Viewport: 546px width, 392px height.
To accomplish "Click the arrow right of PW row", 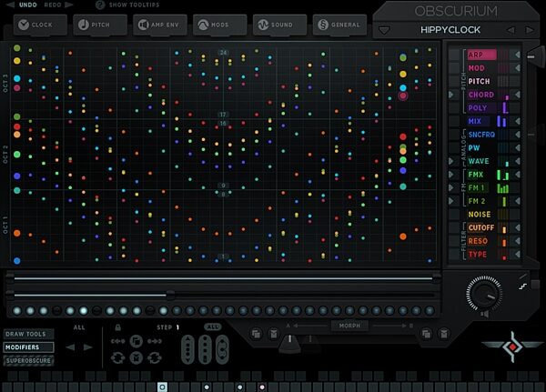I will 517,147.
